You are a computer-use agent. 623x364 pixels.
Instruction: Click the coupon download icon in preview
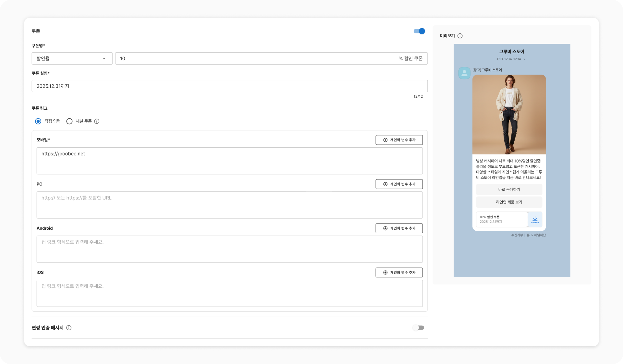pos(535,219)
